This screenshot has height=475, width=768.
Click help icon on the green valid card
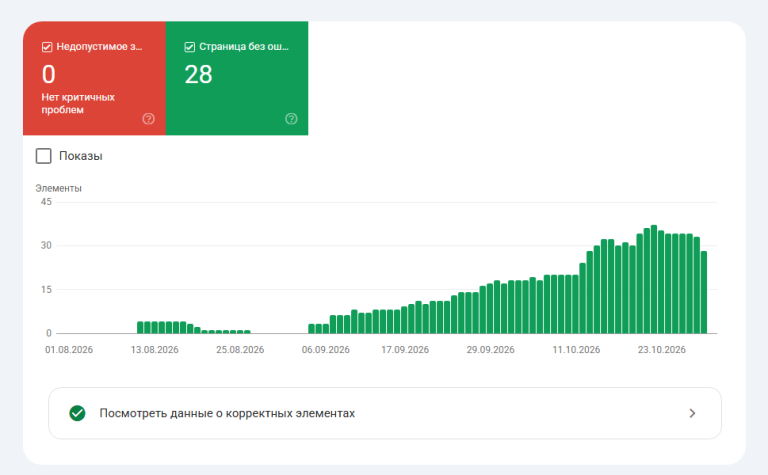(x=291, y=119)
